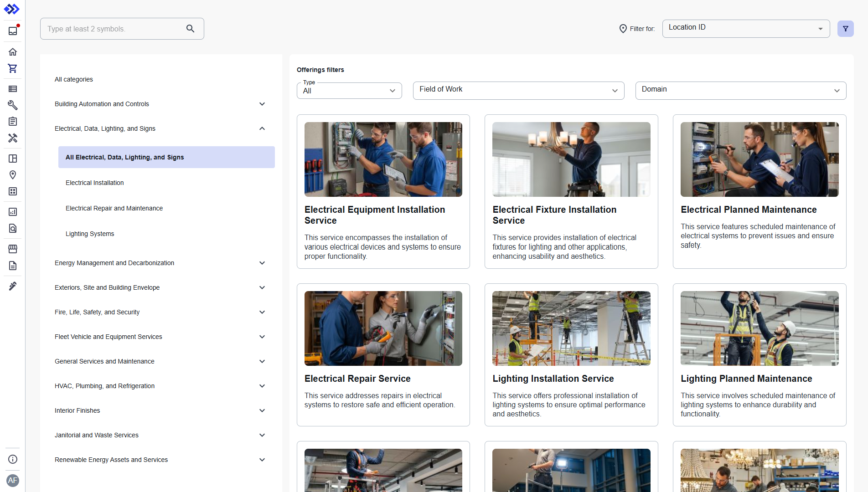868x492 pixels.
Task: Open the shopping cart icon
Action: [x=13, y=68]
